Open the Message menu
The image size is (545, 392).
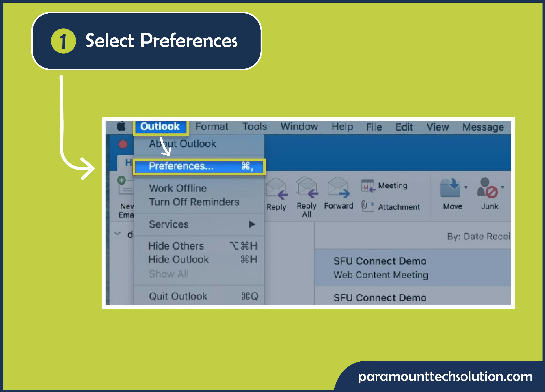483,127
